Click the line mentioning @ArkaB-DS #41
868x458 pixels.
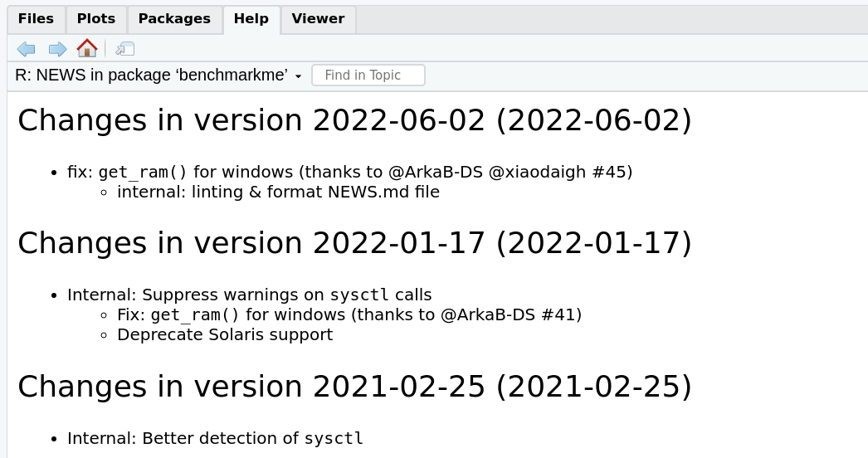coord(349,315)
